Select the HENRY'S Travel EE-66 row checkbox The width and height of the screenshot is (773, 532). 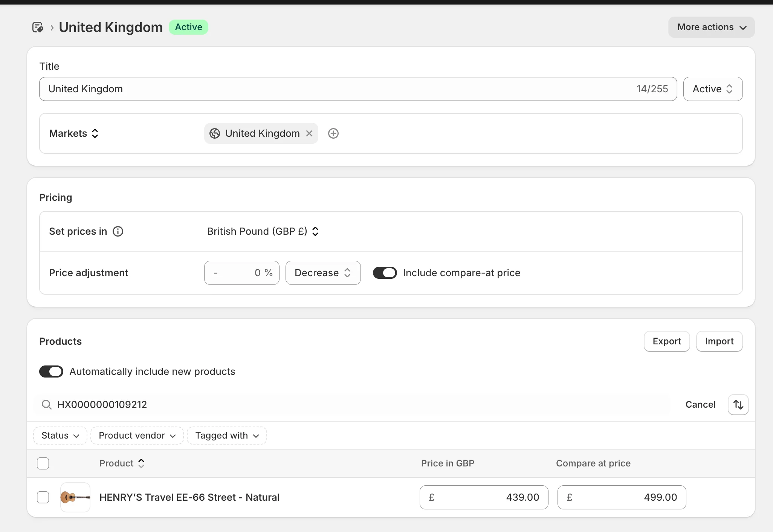point(43,497)
